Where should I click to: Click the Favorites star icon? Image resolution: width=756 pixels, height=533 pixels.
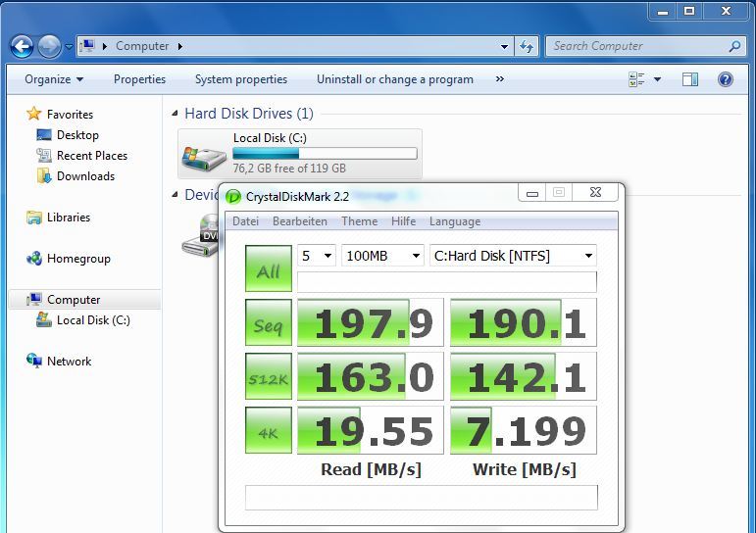[33, 114]
